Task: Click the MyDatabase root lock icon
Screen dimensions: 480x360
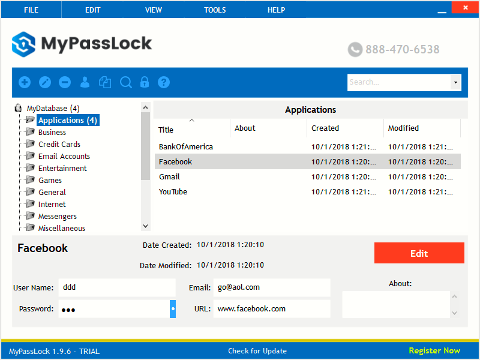Action: click(x=18, y=108)
